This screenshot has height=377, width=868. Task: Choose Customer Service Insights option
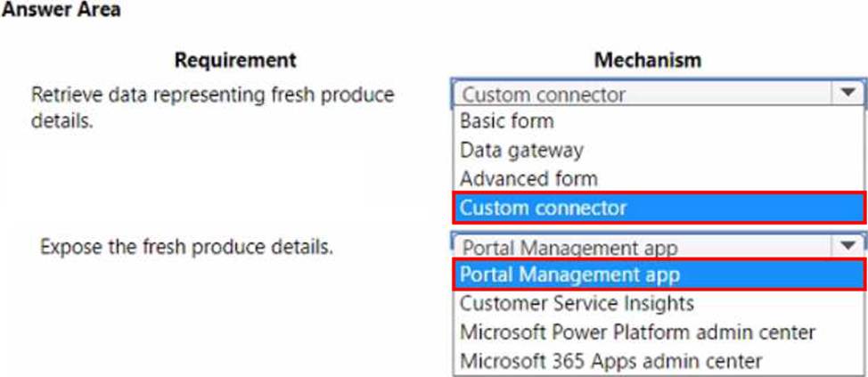coord(577,303)
